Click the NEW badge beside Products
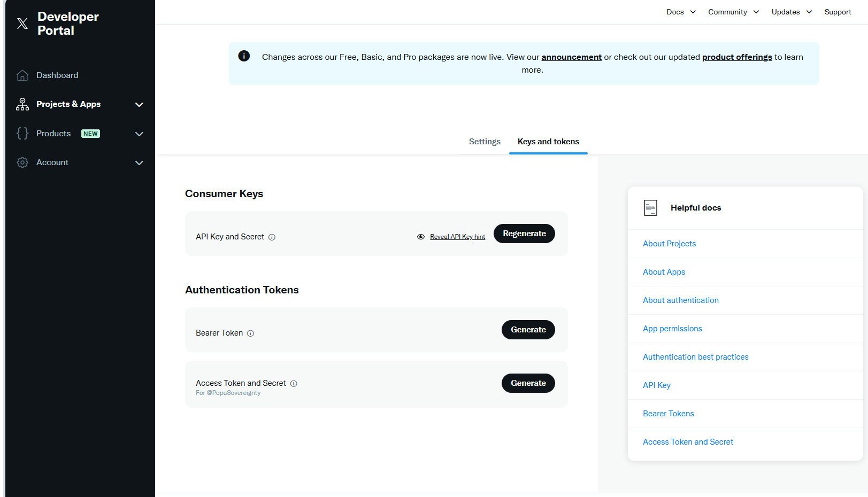Image resolution: width=868 pixels, height=497 pixels. tap(90, 134)
